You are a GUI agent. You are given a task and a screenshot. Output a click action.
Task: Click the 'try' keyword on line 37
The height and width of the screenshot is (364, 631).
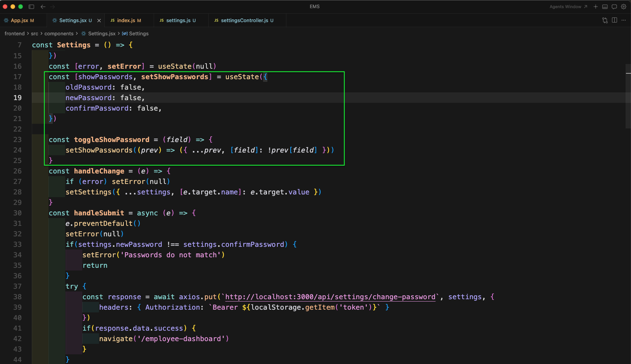tap(72, 286)
